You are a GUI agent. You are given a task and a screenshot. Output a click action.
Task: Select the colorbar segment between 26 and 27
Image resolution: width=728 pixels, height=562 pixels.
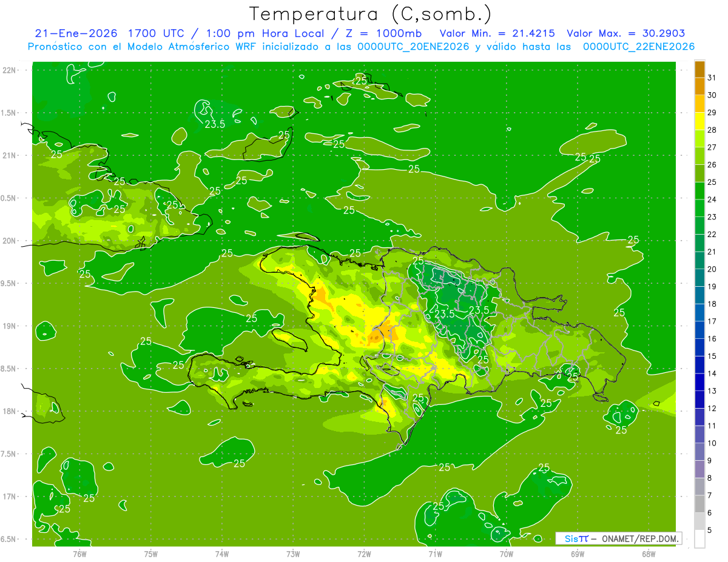coord(699,156)
